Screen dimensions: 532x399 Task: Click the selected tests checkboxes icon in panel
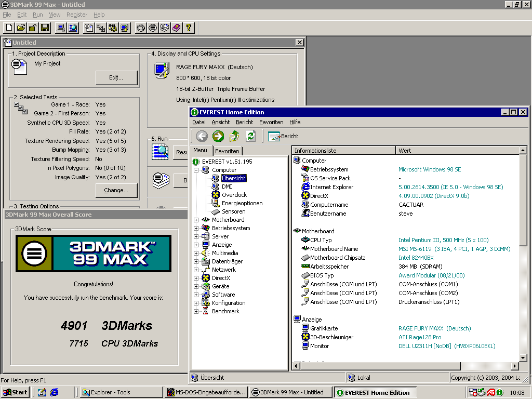click(21, 108)
